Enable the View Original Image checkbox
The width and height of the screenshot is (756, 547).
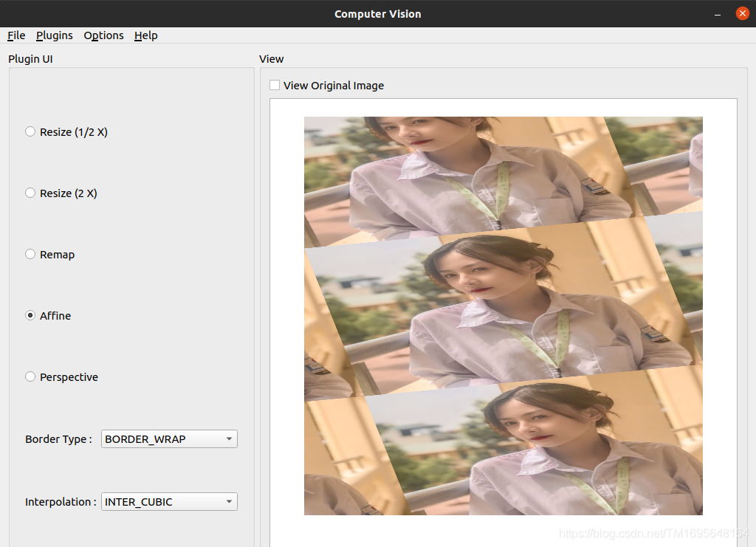[x=275, y=86]
